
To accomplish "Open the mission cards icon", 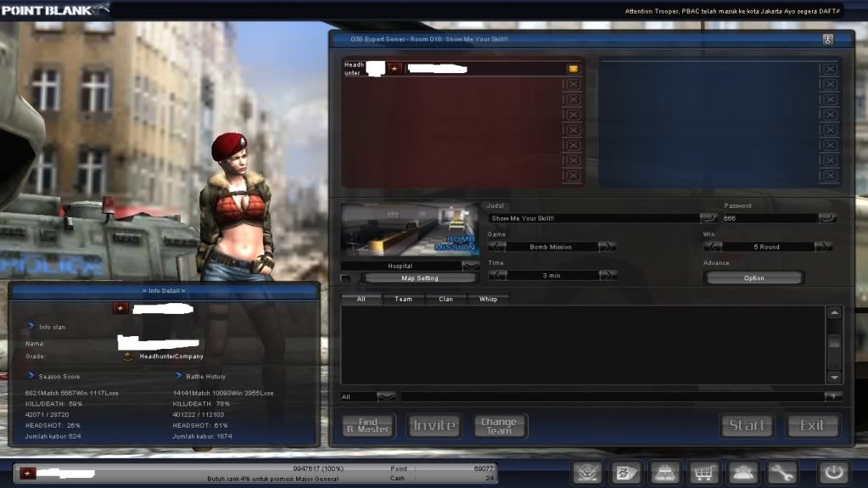I will pyautogui.click(x=625, y=473).
